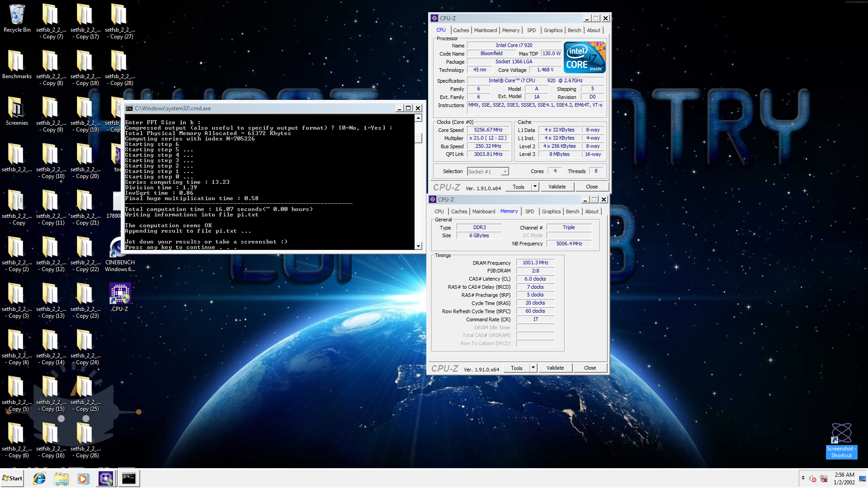Open the CPU-Z desktop shortcut

tap(120, 297)
